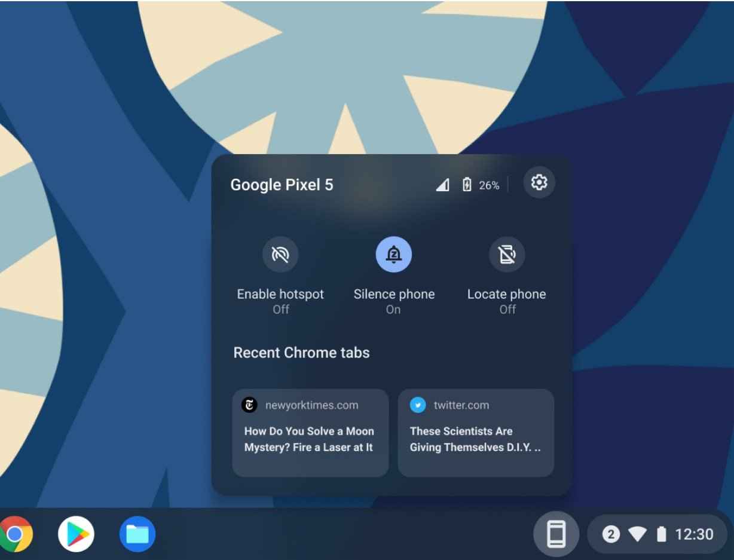734x560 pixels.
Task: Click the Phone Hub shelf tray icon
Action: [x=556, y=534]
